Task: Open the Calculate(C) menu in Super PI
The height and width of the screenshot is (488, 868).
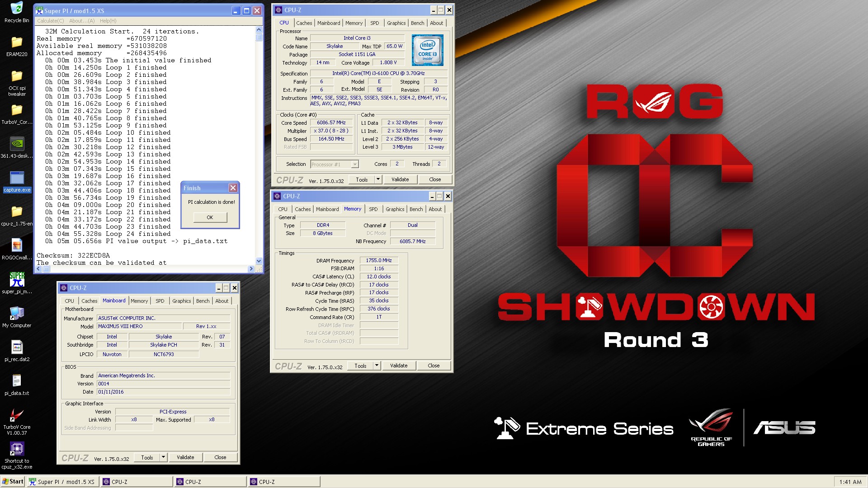Action: [x=51, y=21]
